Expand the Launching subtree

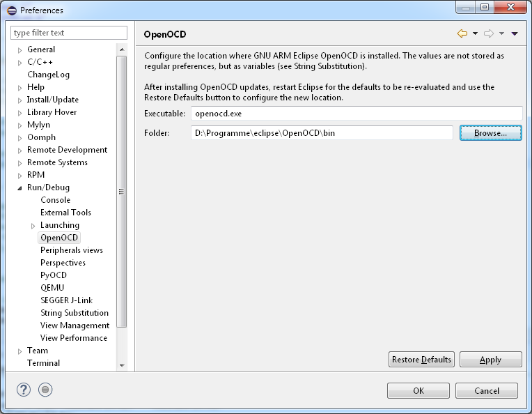[x=33, y=226]
